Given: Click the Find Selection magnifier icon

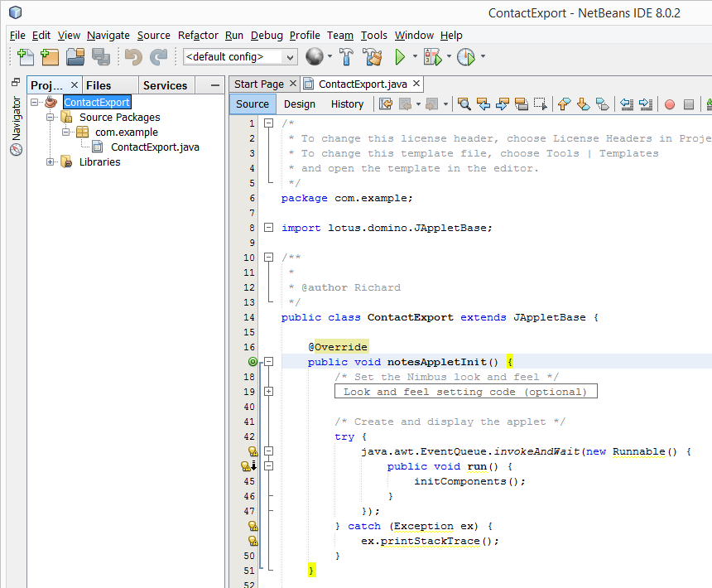Looking at the screenshot, I should (x=464, y=104).
